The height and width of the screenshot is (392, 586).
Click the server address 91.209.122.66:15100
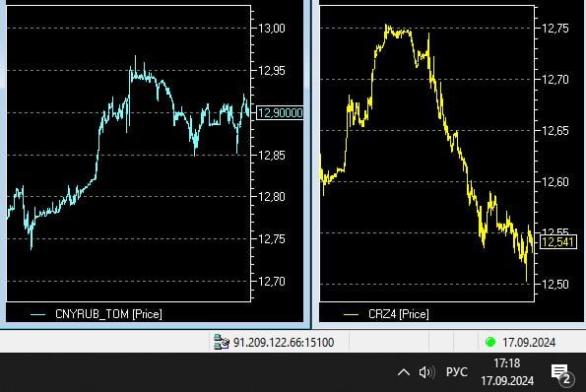pos(284,342)
